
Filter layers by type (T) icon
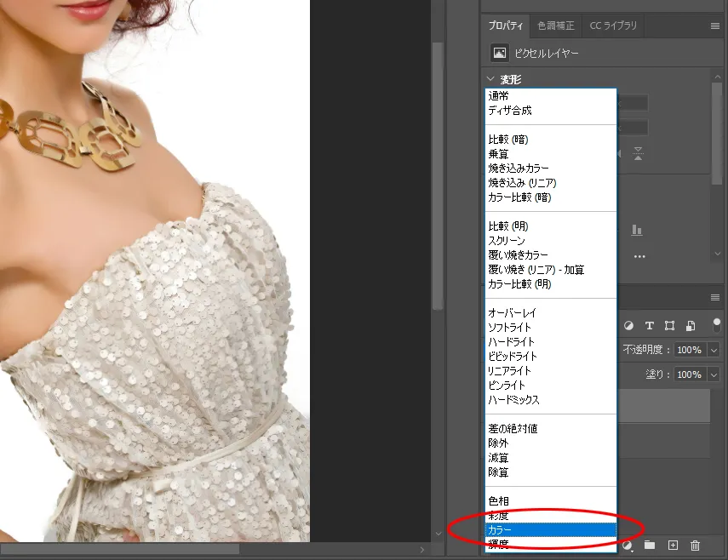pyautogui.click(x=650, y=325)
